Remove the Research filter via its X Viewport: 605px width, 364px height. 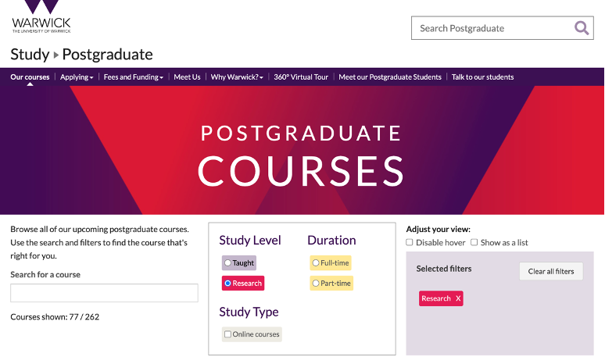tap(458, 298)
